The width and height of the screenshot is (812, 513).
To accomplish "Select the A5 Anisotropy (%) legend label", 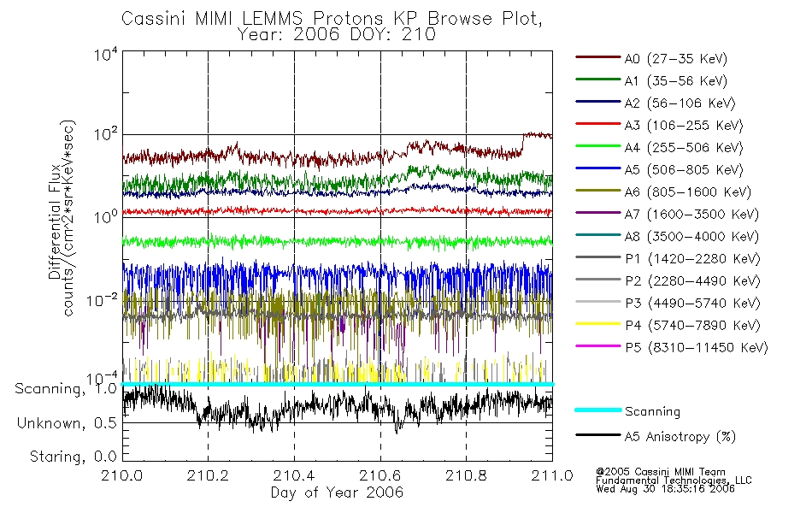I will [680, 437].
